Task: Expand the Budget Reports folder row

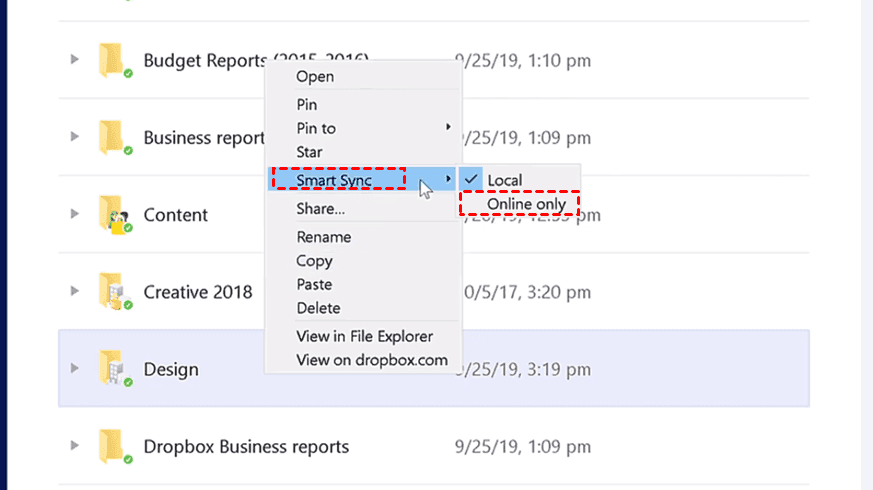Action: tap(74, 60)
